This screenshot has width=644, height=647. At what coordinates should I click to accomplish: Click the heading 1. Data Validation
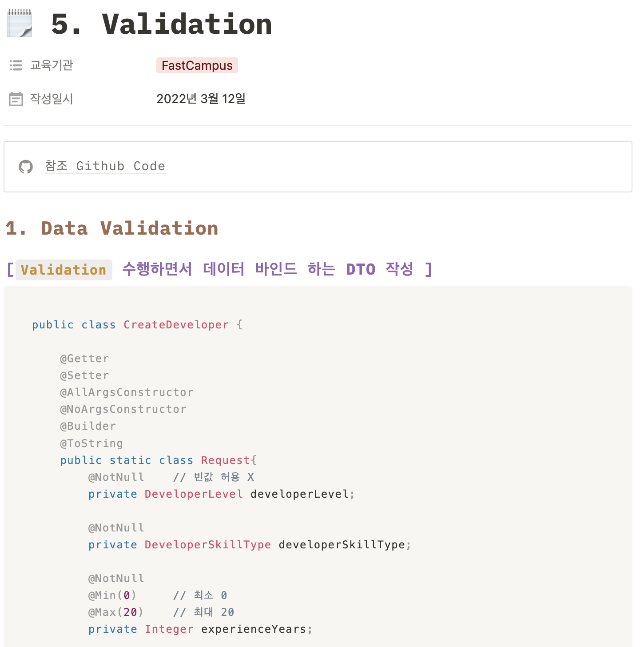112,228
